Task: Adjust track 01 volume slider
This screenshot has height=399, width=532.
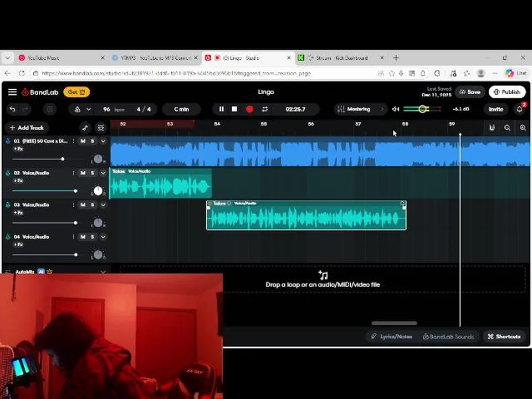Action: click(x=63, y=159)
